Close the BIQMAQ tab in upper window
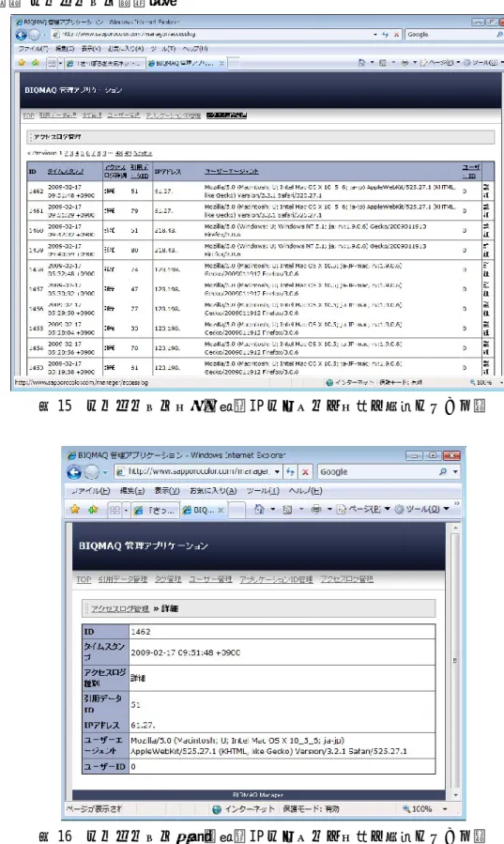Screen dimensions: 504x844 221,64
